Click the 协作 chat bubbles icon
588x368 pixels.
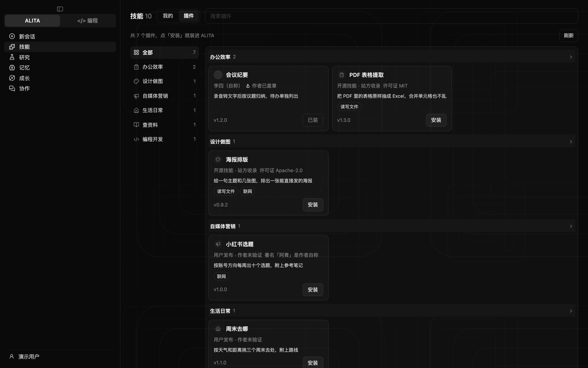click(x=12, y=88)
